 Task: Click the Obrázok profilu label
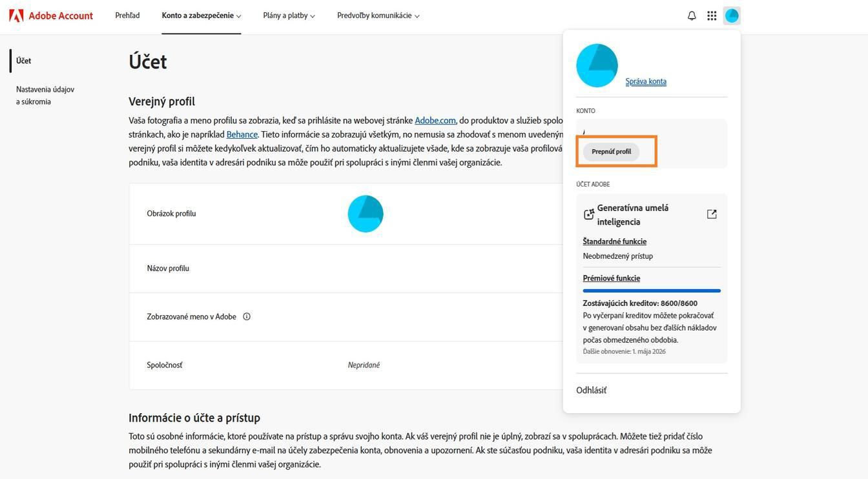pos(171,214)
